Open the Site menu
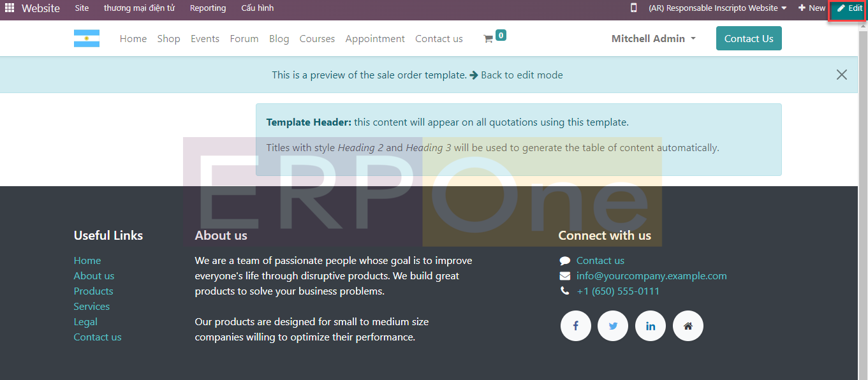 click(82, 8)
